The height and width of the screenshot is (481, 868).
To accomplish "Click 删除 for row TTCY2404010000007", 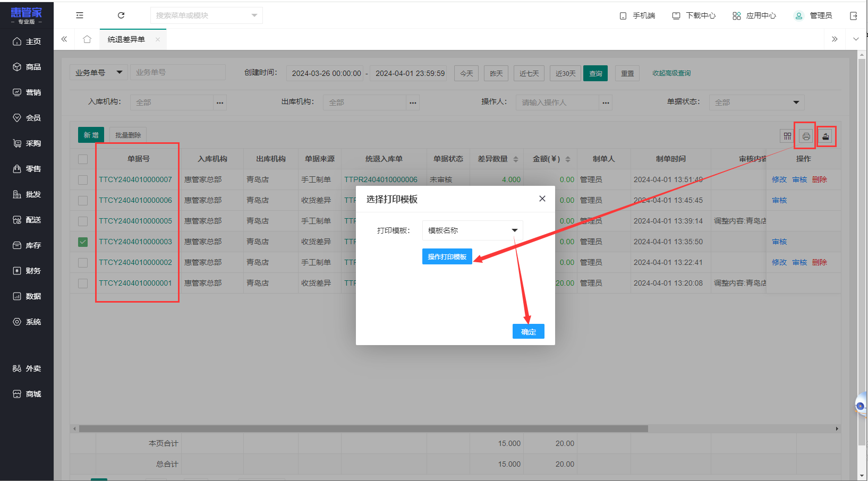I will point(820,179).
